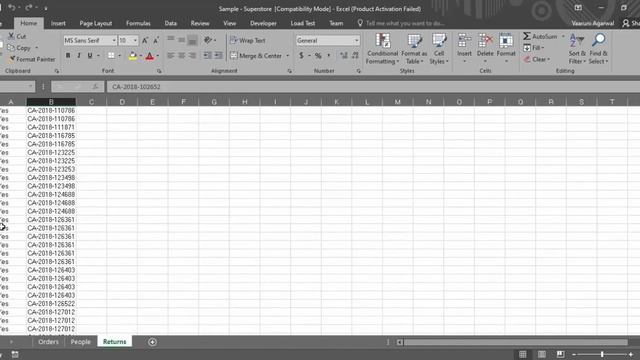Click the Insert cells button
Image resolution: width=640 pixels, height=360 pixels.
[x=464, y=49]
